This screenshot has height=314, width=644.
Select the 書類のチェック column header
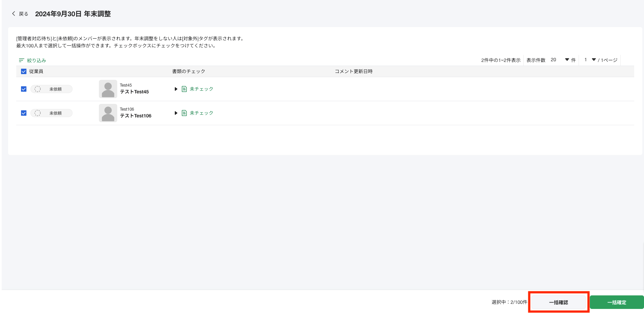pos(188,71)
